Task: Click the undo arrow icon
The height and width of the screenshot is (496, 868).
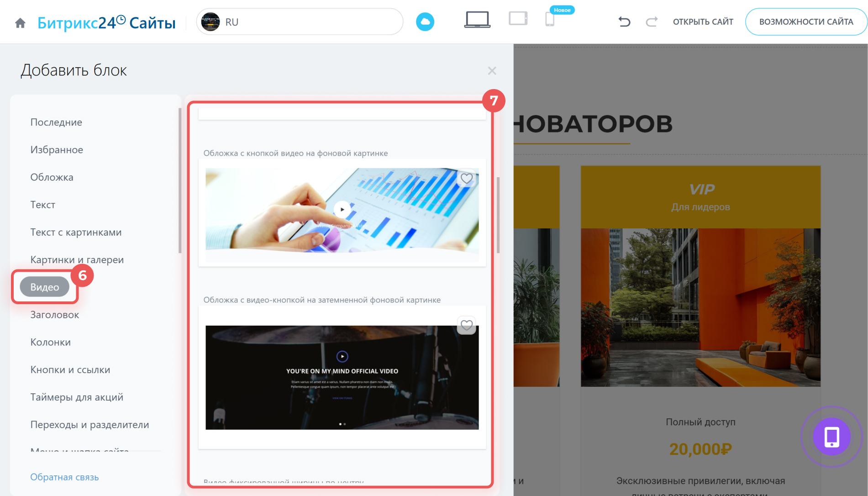Action: (624, 22)
